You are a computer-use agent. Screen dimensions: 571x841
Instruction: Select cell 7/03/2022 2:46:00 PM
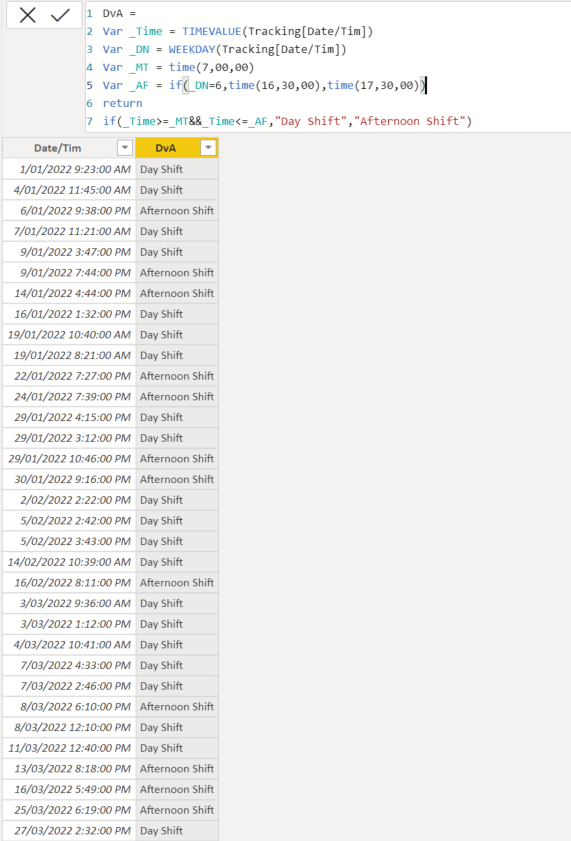pos(69,685)
